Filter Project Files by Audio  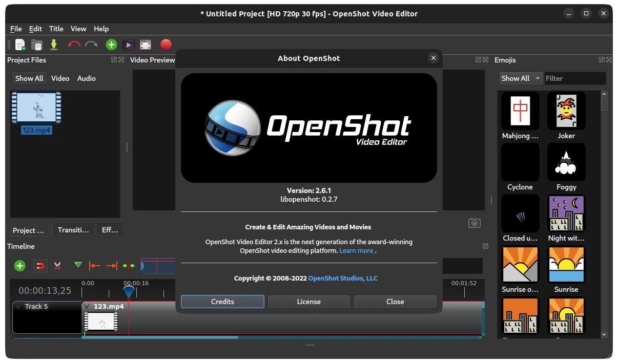pos(87,78)
